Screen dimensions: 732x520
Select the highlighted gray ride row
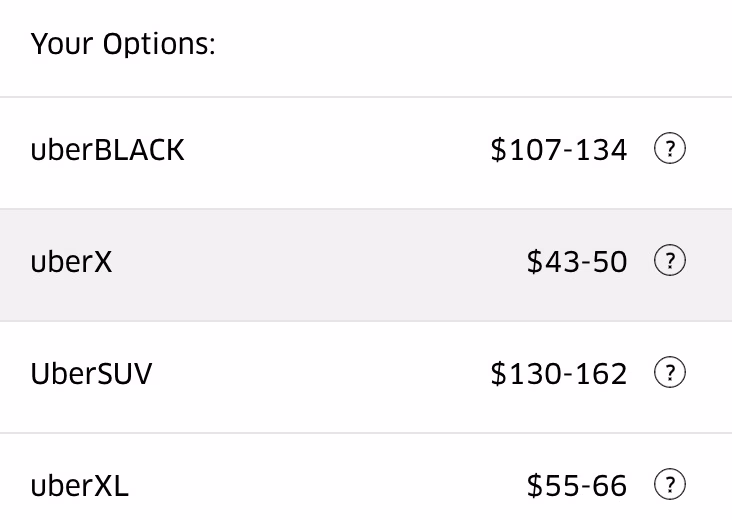[366, 264]
